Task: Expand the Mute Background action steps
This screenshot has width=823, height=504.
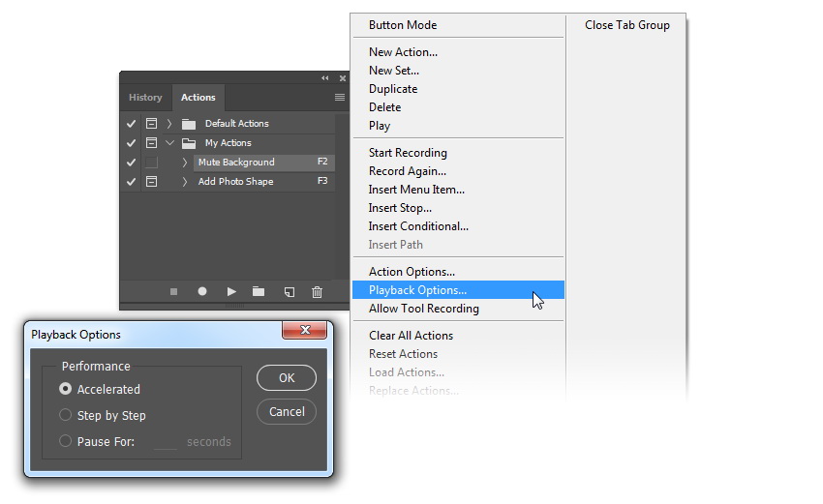Action: 184,163
